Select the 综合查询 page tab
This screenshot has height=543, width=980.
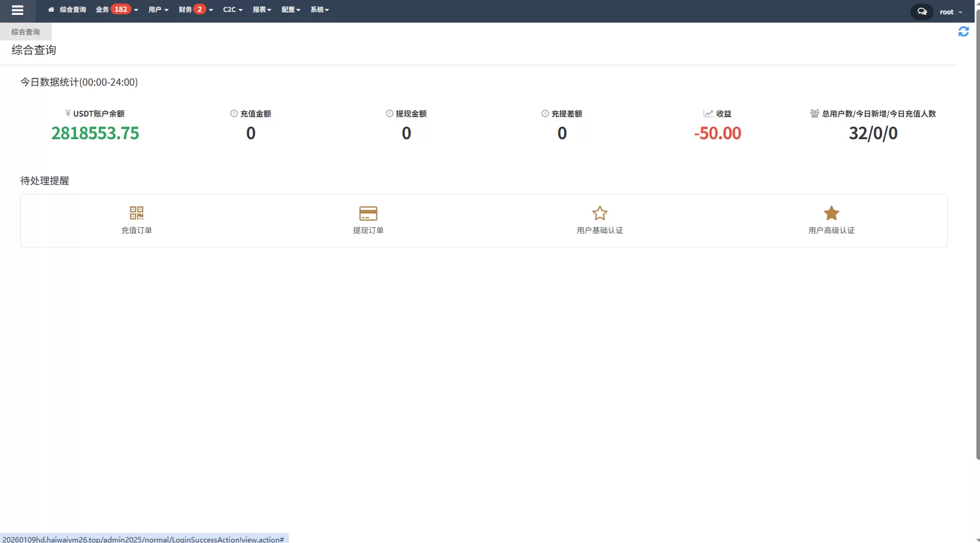(x=26, y=32)
